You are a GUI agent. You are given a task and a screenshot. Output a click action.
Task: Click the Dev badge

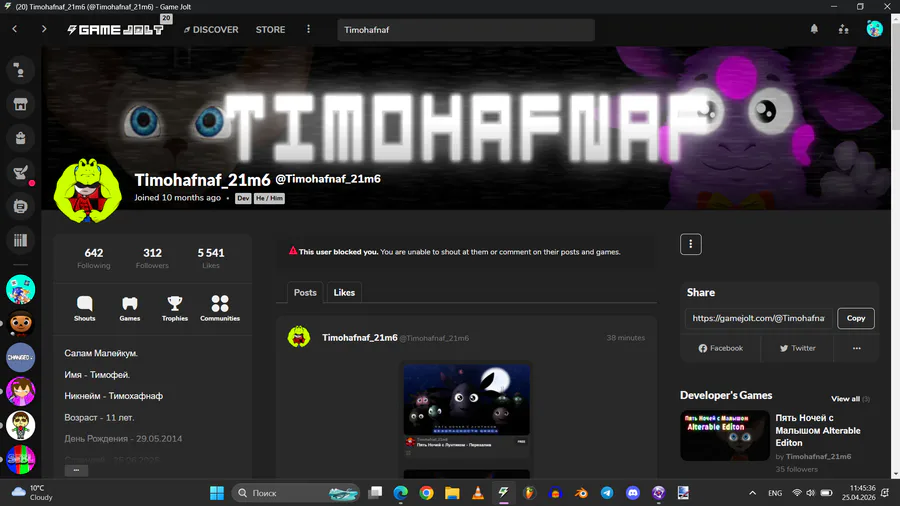[x=243, y=198]
